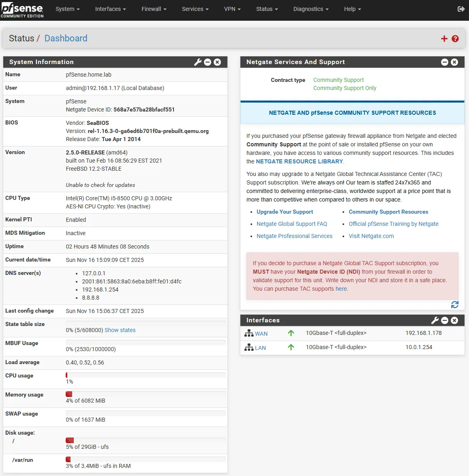469x476 pixels.
Task: Collapse the System Information widget
Action: click(208, 62)
